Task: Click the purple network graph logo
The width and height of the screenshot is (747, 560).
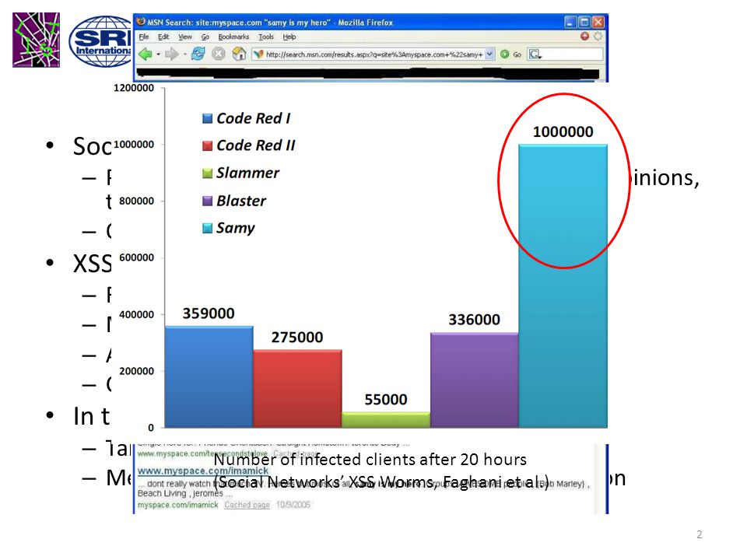Action: pos(37,40)
